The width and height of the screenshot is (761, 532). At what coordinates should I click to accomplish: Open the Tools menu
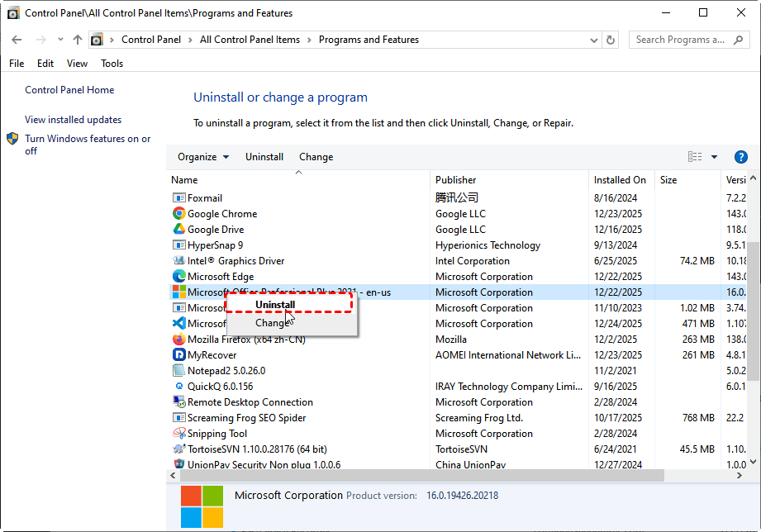pyautogui.click(x=112, y=64)
